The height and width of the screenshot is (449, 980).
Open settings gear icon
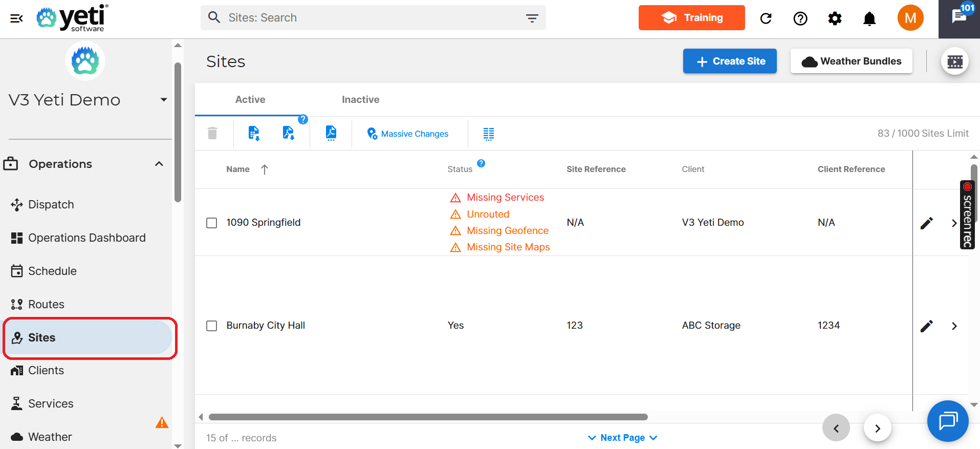tap(835, 18)
